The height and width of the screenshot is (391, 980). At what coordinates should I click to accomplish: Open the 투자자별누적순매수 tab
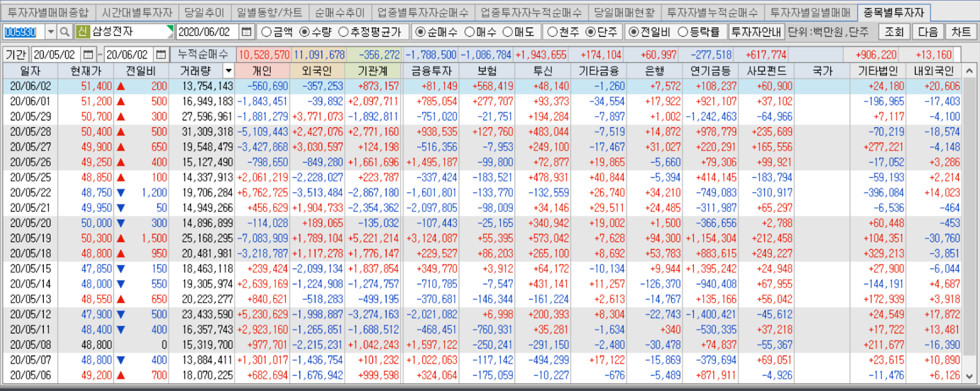tap(712, 12)
